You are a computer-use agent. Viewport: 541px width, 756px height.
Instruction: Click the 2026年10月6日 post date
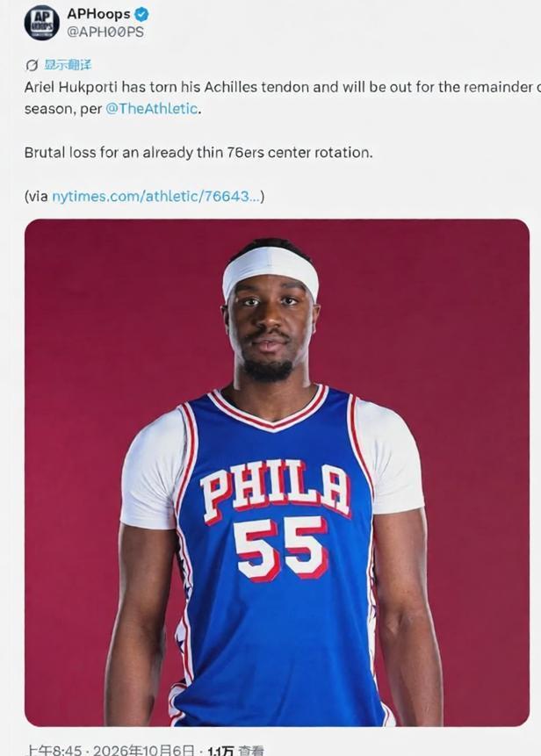[144, 750]
